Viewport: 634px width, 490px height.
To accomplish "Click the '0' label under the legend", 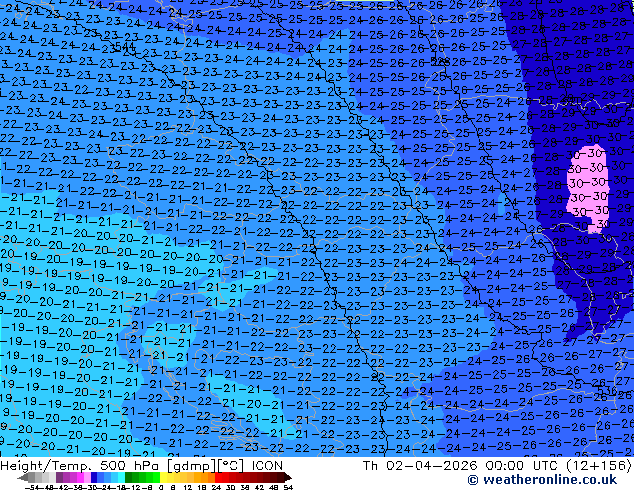I will 161,488.
